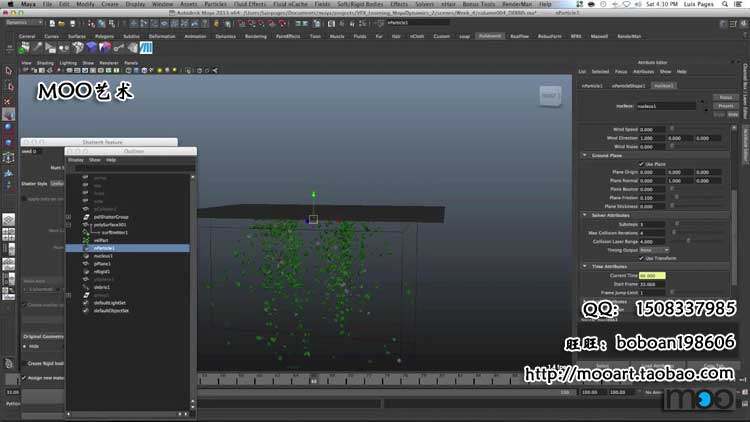Click the nucleus name input field
This screenshot has height=422, width=750.
click(667, 106)
